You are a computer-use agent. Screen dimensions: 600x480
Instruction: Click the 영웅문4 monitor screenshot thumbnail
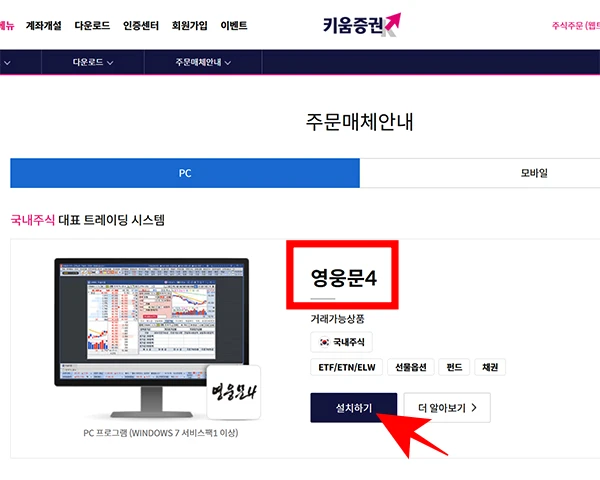[152, 322]
